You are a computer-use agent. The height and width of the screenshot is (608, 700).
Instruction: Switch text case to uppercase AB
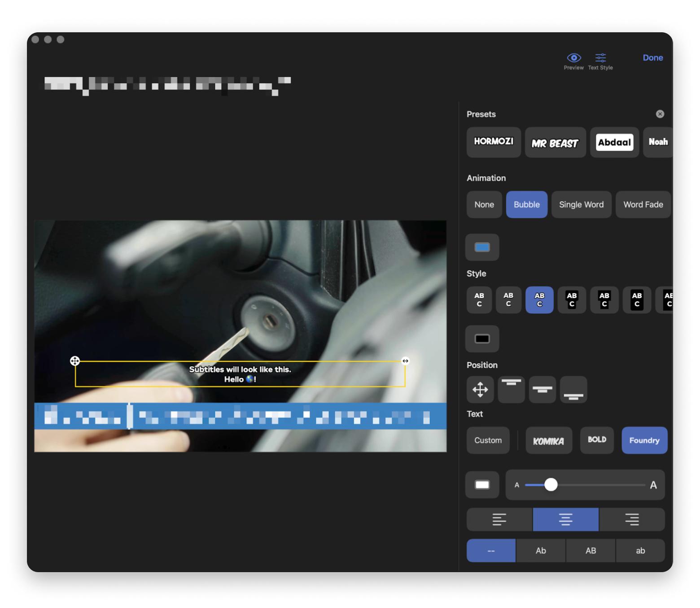point(591,551)
